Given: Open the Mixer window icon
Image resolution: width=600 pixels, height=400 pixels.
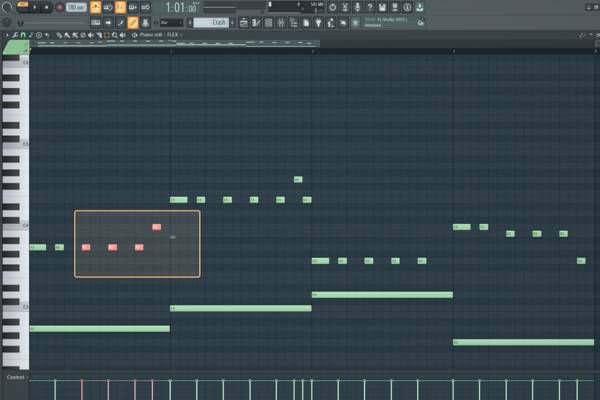Looking at the screenshot, I should pos(281,23).
